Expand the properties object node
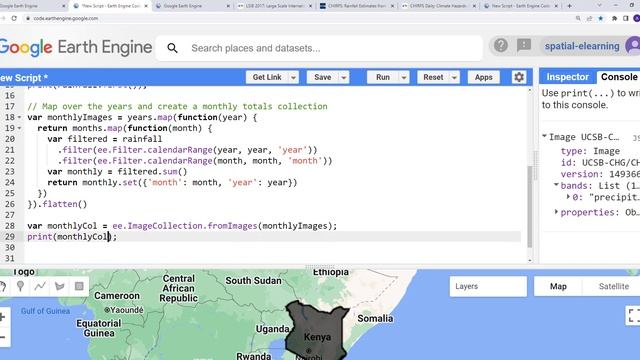Screen dimensions: 640x360 tap(556, 212)
